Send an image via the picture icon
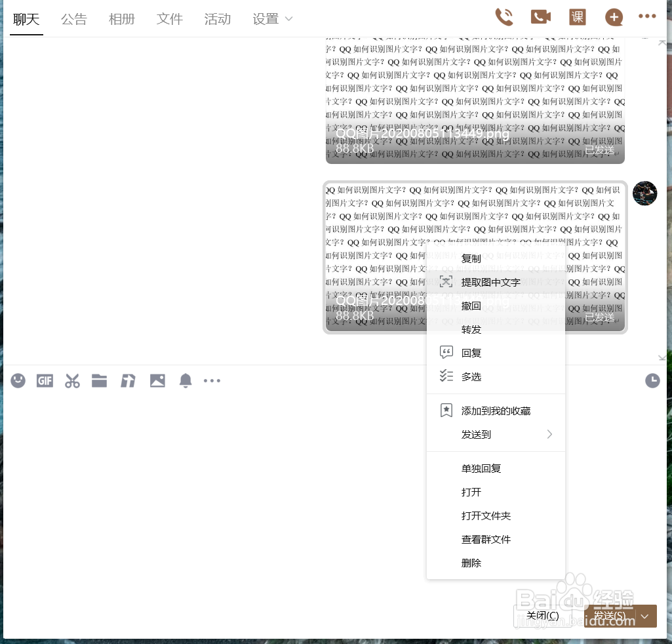The image size is (672, 644). click(157, 380)
